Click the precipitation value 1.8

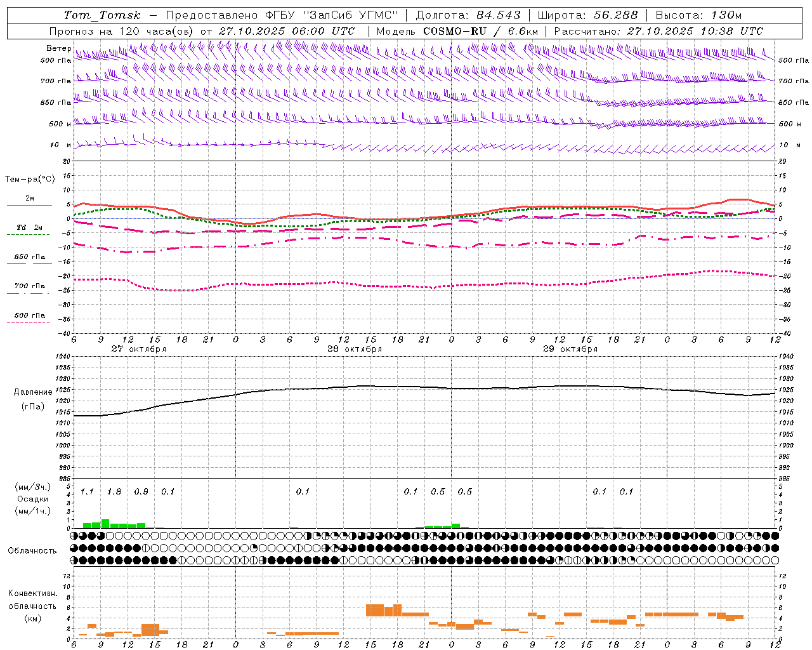point(114,492)
